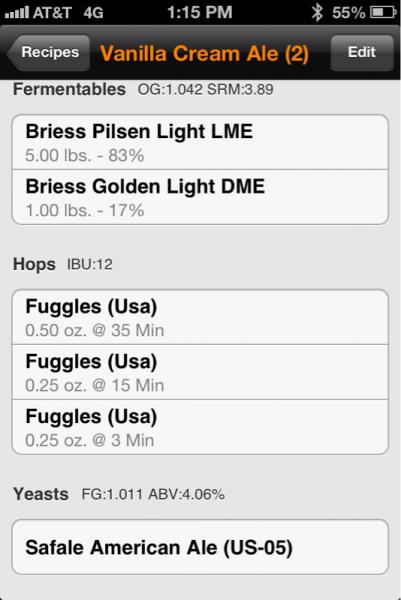The width and height of the screenshot is (401, 600).
Task: Tap the IBU:12 label
Action: (x=90, y=264)
